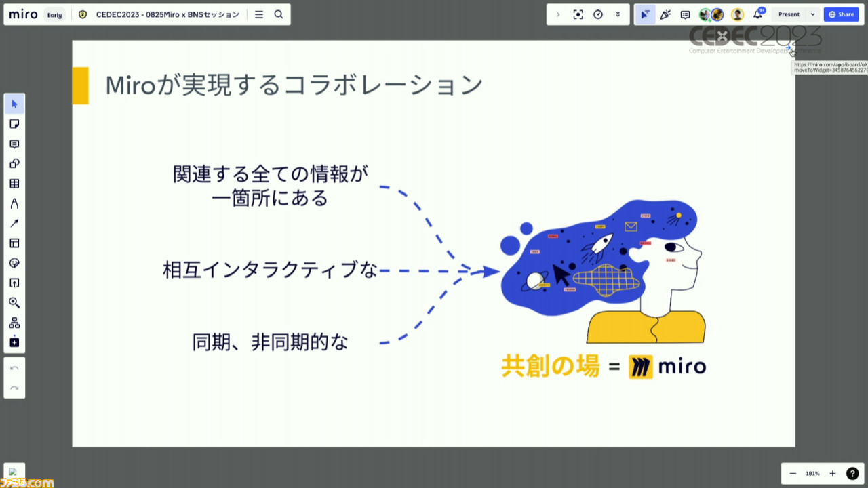
Task: Select text 相互インタラクティブな
Action: (270, 270)
